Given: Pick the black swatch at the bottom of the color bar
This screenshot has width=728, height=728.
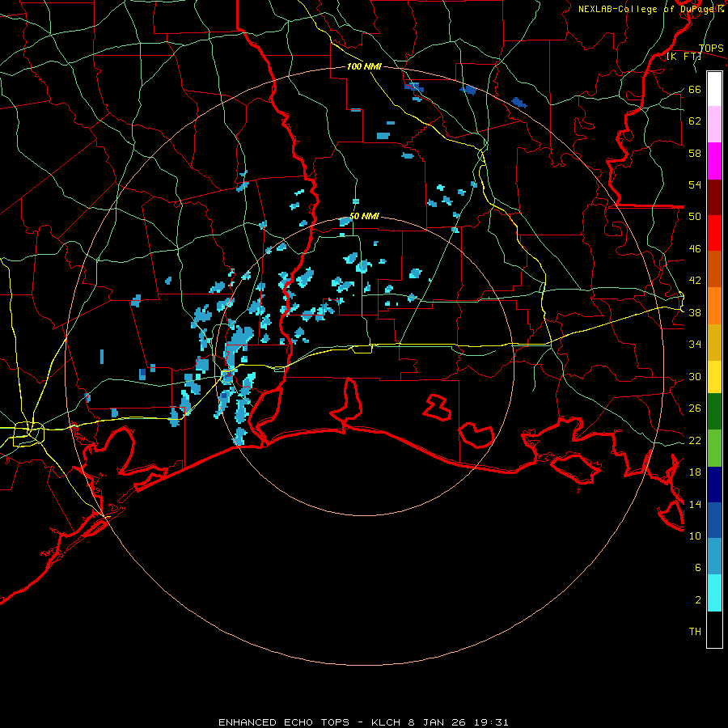Looking at the screenshot, I should tap(714, 629).
